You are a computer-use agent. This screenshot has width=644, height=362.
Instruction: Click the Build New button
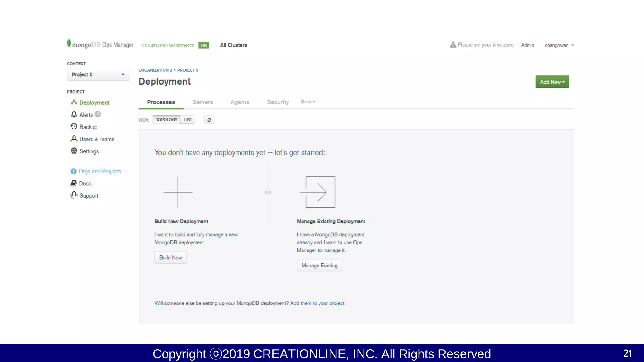click(x=170, y=257)
